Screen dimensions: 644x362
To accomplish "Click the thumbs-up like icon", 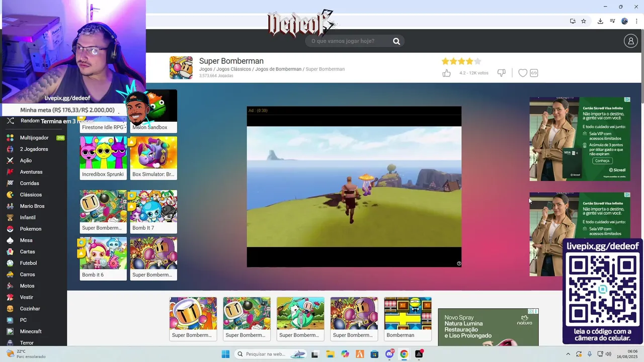I will (x=446, y=73).
